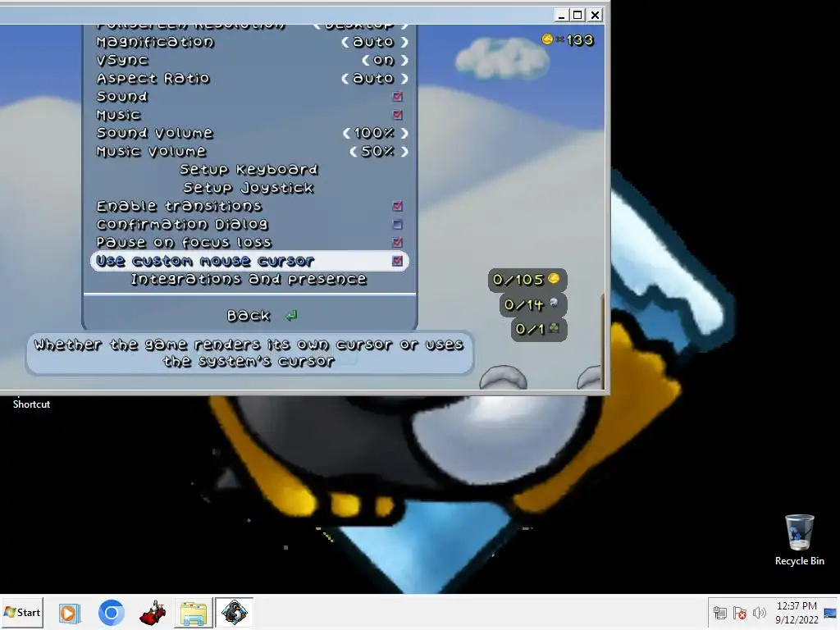Close the SuperTux window

pyautogui.click(x=595, y=15)
